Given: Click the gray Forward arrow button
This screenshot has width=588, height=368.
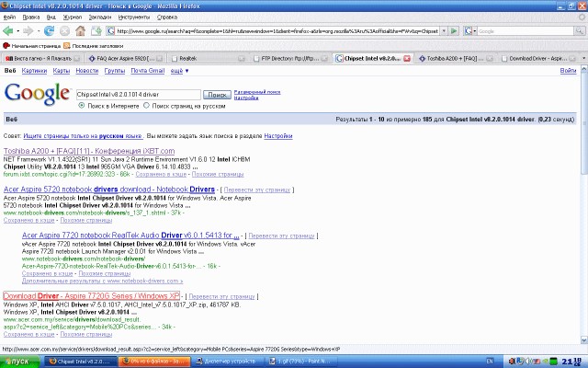Looking at the screenshot, I should click(28, 30).
